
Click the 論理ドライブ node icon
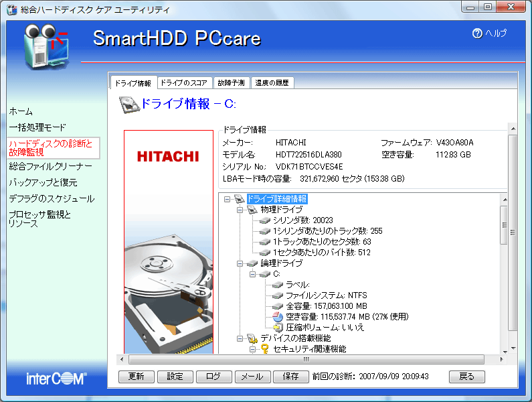(x=252, y=263)
